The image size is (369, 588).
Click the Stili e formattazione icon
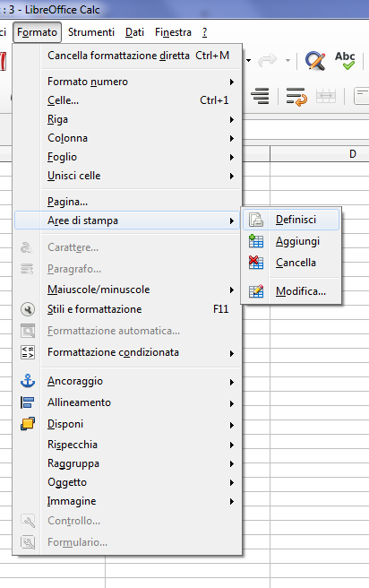[x=28, y=309]
